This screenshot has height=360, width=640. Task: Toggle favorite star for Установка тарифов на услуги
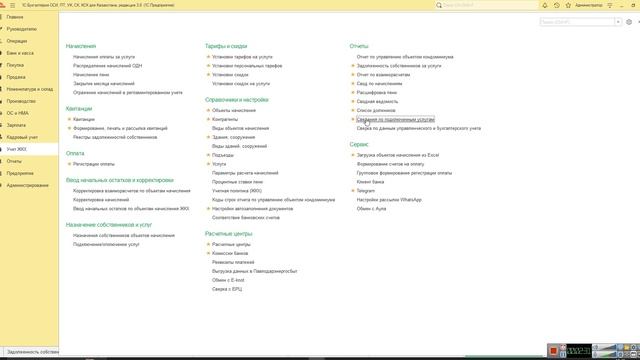click(209, 57)
